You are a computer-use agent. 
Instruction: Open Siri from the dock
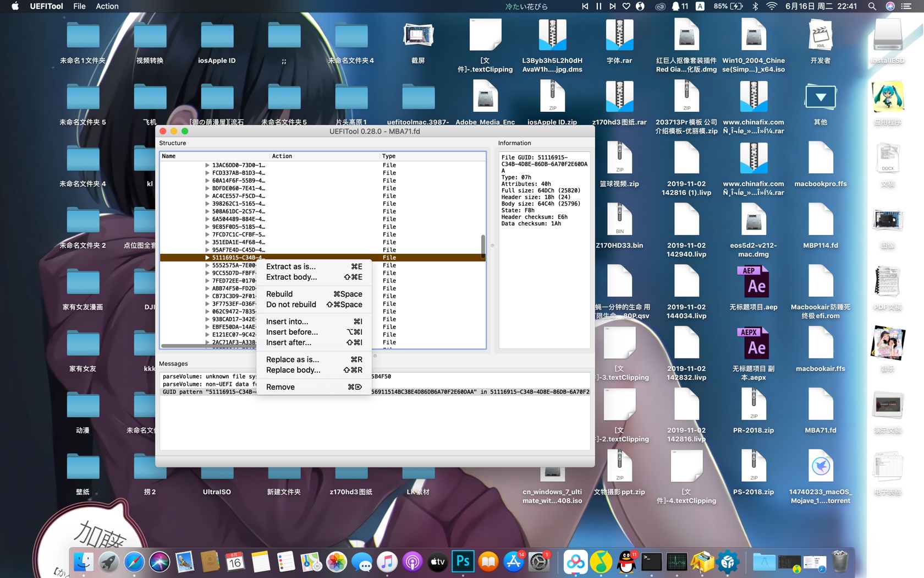(159, 562)
